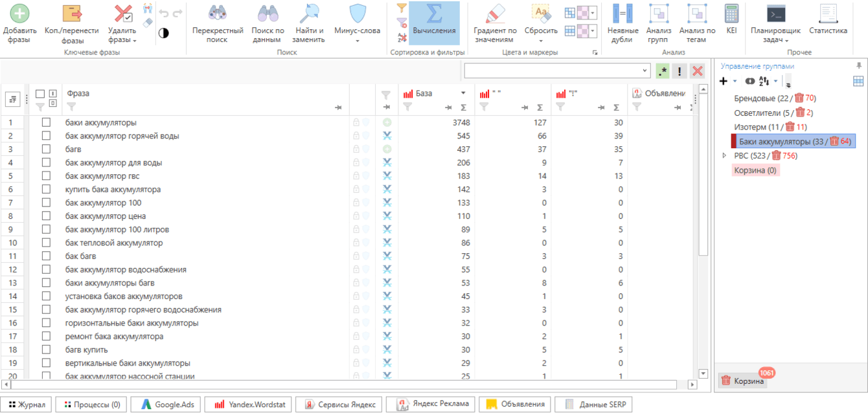This screenshot has height=413, width=868.
Task: Clear quick search with red X
Action: (698, 71)
